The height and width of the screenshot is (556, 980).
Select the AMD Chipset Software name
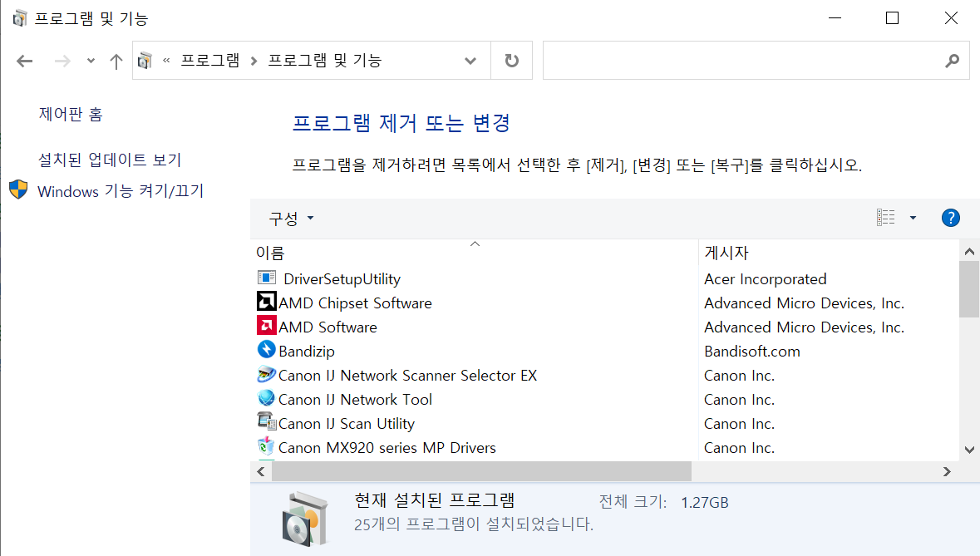click(x=355, y=303)
